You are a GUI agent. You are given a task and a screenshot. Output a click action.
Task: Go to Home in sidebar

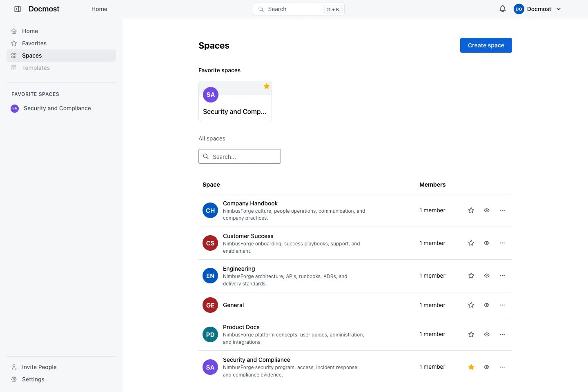(61, 31)
